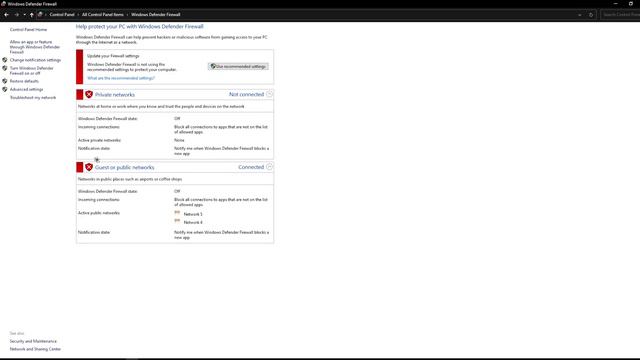Click the Network 4 icon
Screen dimensions: 640x360
pos(177,221)
